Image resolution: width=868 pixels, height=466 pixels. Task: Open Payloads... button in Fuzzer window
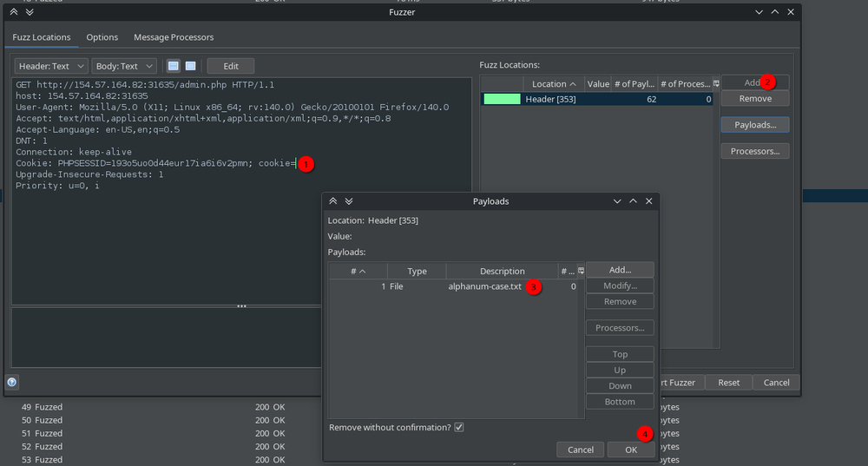[755, 124]
